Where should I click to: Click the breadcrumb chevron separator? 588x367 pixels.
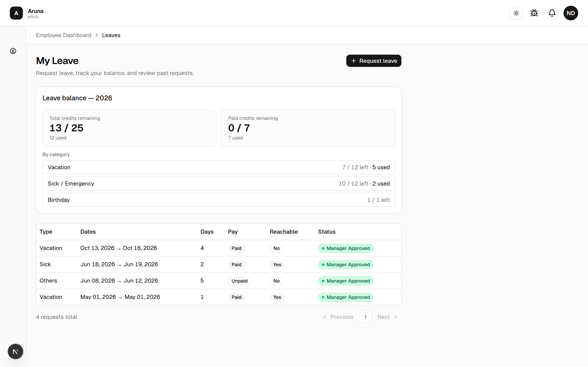pyautogui.click(x=97, y=35)
